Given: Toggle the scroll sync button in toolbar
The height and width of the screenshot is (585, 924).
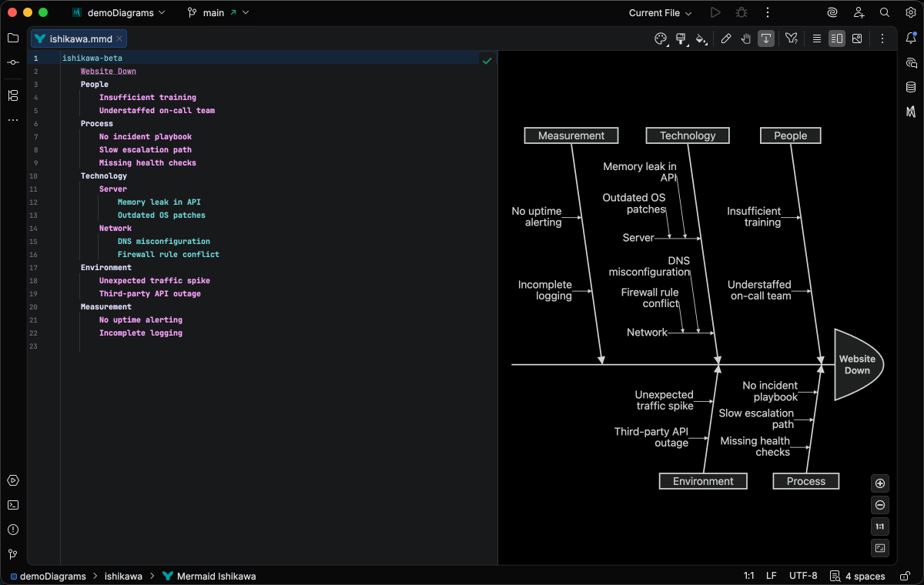Looking at the screenshot, I should (x=766, y=38).
